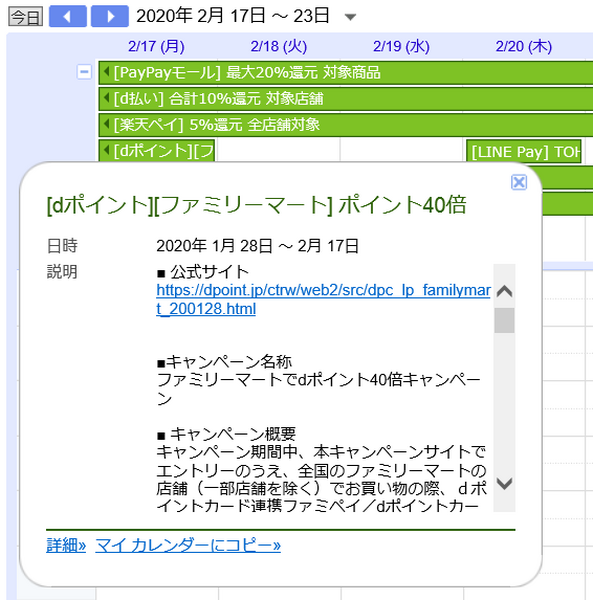Click the date text 2020年 1月 28日 ～ 2月 17日
This screenshot has width=593, height=600.
pyautogui.click(x=257, y=246)
